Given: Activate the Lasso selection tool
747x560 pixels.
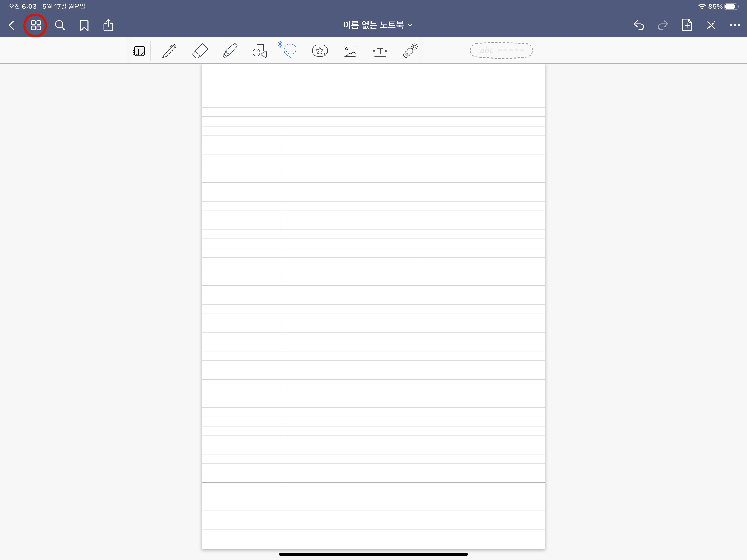Looking at the screenshot, I should click(x=290, y=51).
